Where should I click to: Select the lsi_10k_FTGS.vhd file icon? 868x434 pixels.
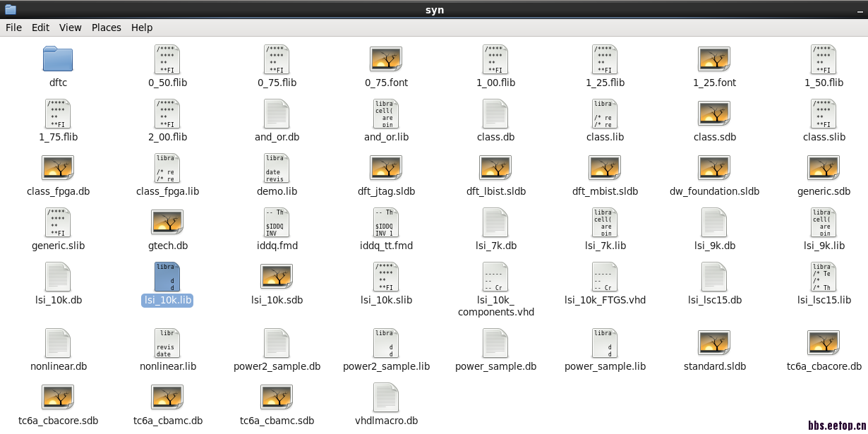click(x=605, y=277)
